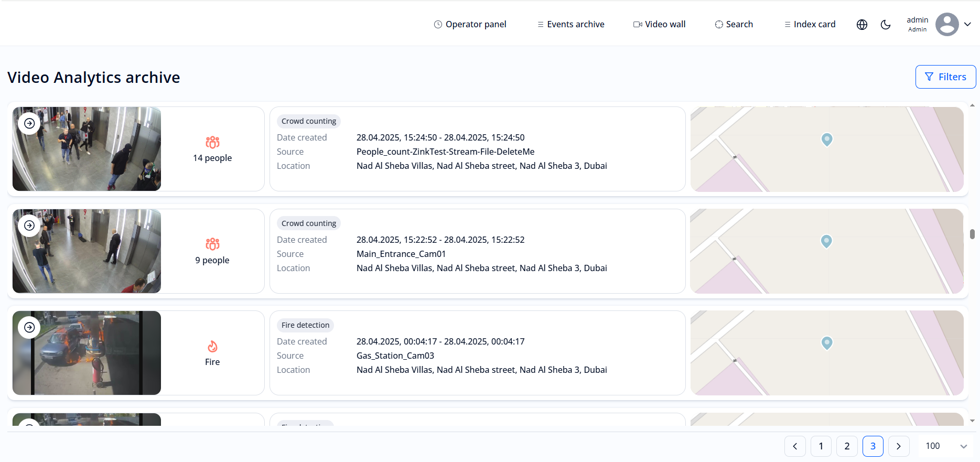Expand the admin account dropdown chevron
This screenshot has height=462, width=980.
click(968, 24)
